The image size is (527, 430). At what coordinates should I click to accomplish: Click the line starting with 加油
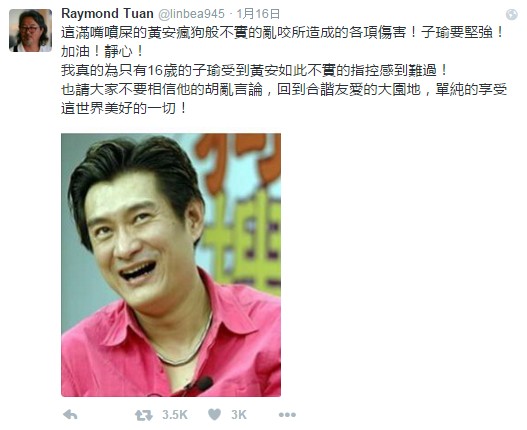(x=102, y=51)
